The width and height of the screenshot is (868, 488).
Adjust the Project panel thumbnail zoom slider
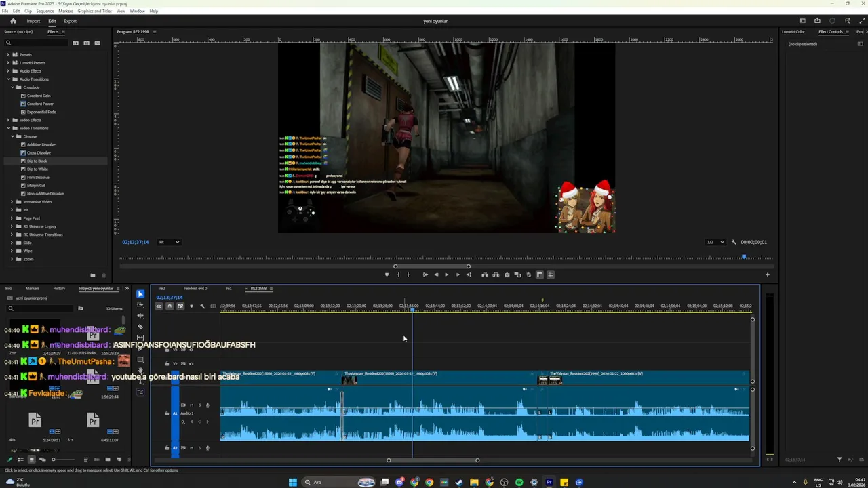pos(54,460)
